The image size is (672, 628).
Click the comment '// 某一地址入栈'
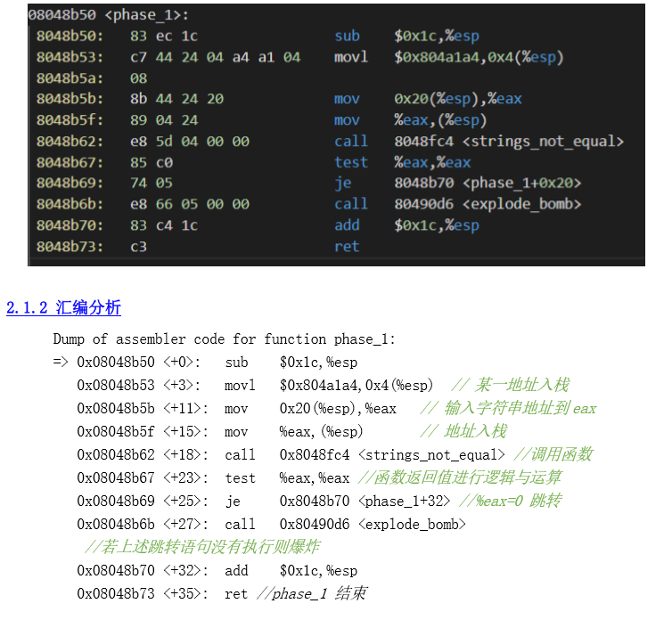tap(510, 385)
